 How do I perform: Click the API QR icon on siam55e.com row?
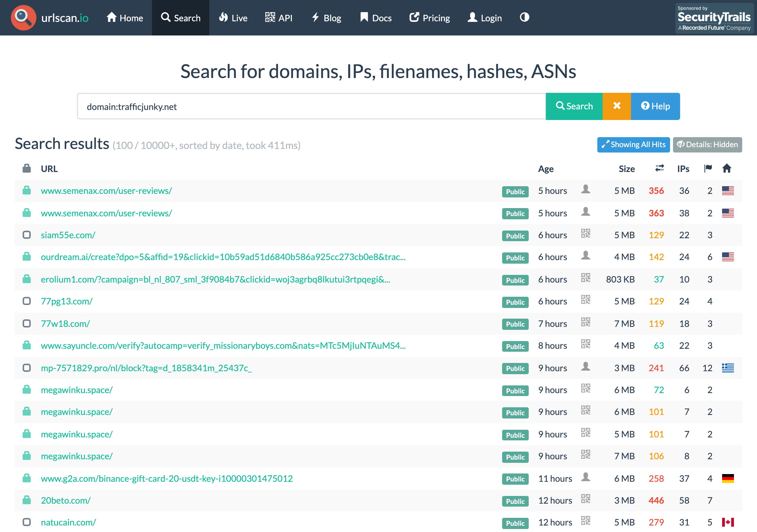click(x=585, y=234)
